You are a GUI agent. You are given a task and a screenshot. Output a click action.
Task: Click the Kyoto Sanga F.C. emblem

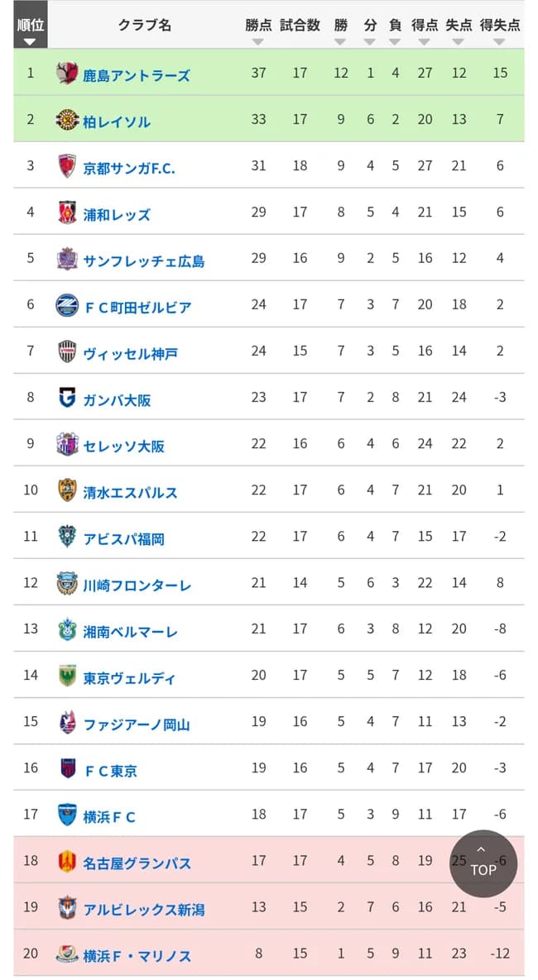(x=65, y=165)
